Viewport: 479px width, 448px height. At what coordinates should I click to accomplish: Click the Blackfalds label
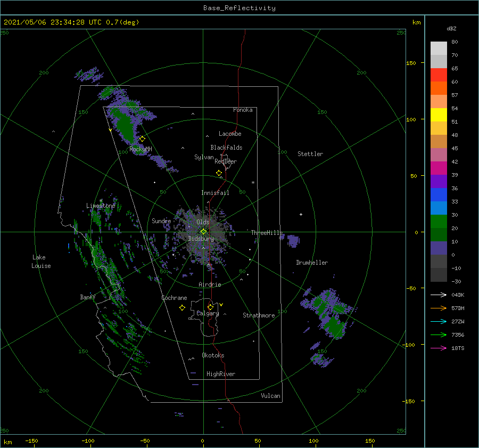click(226, 148)
